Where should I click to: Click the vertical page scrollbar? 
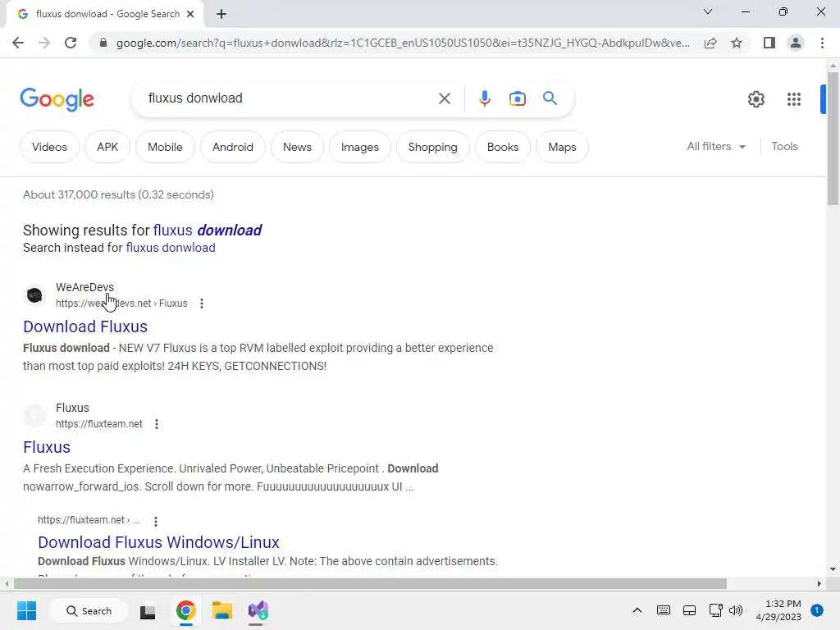point(833,138)
